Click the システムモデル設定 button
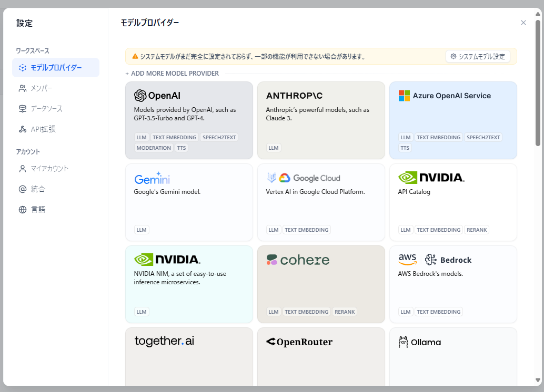Image resolution: width=544 pixels, height=392 pixels. pos(478,56)
